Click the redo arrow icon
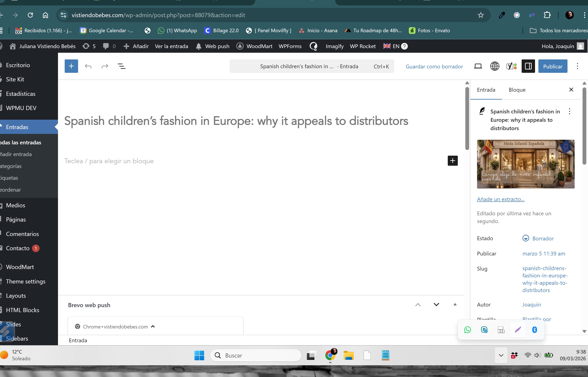 click(105, 66)
